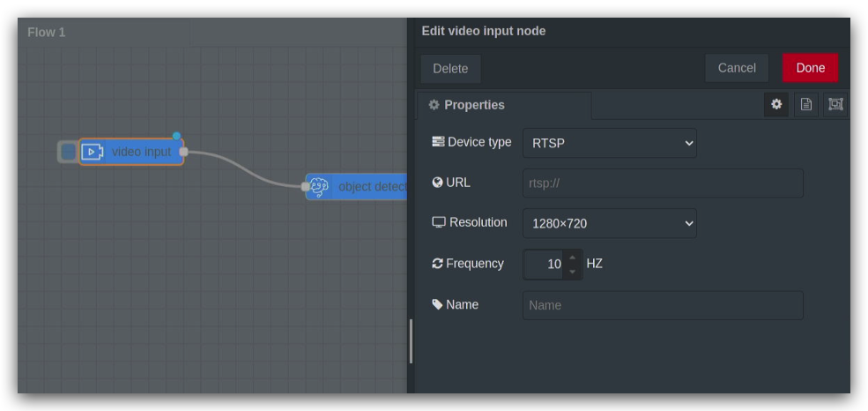Open the Device type dropdown

coord(610,143)
